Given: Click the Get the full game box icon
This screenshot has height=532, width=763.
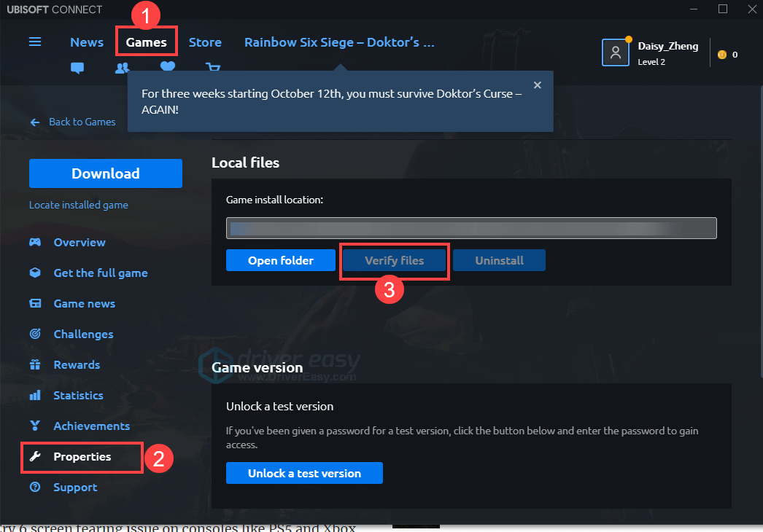Looking at the screenshot, I should (35, 273).
